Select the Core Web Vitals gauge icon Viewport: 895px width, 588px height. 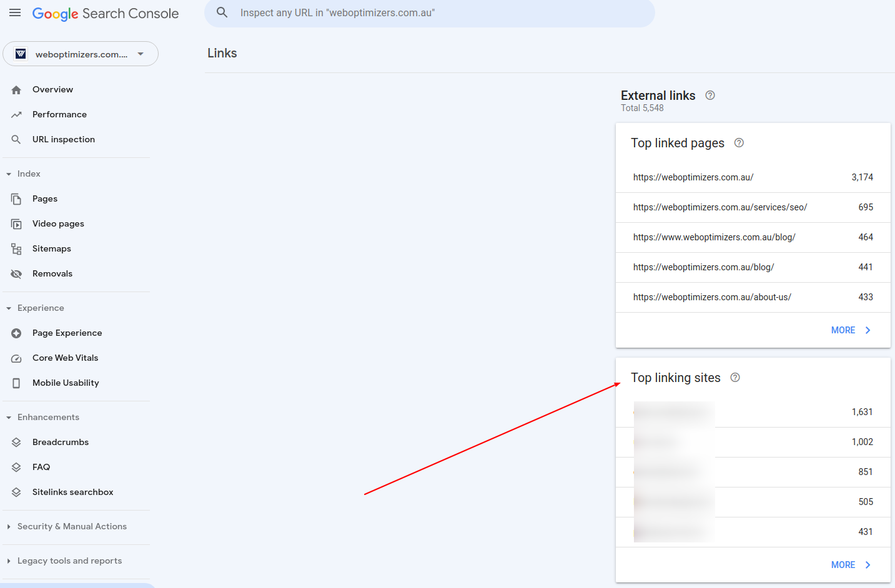(x=17, y=358)
